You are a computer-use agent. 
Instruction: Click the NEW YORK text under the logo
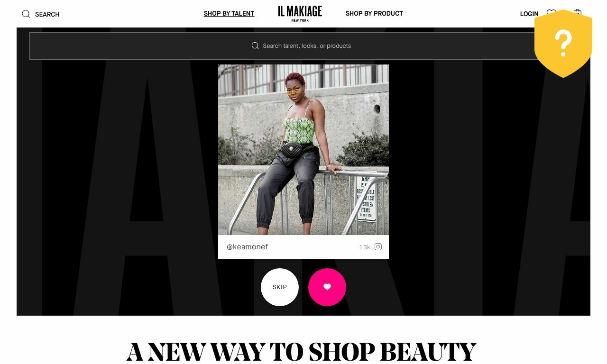(300, 20)
